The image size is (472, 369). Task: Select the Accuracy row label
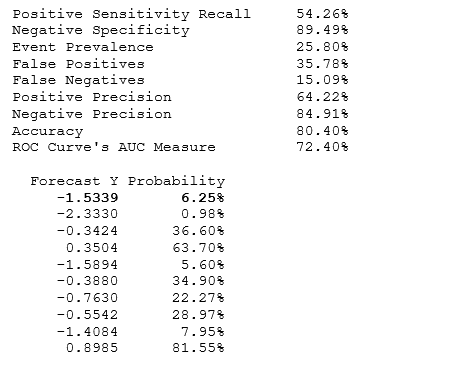tap(48, 131)
